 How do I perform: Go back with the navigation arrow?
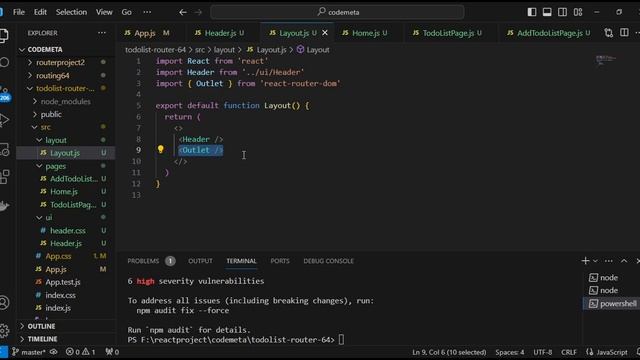(183, 12)
